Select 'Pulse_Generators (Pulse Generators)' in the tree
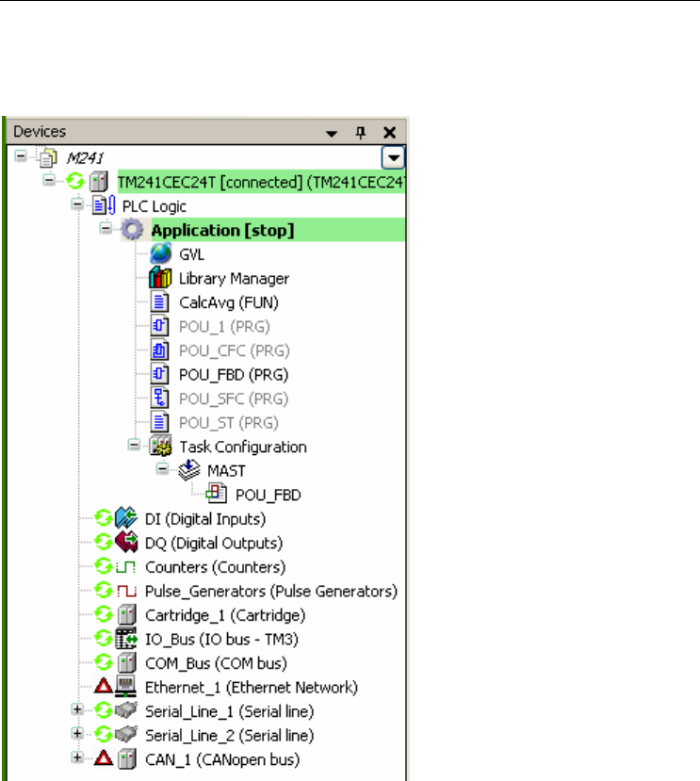 (x=271, y=592)
